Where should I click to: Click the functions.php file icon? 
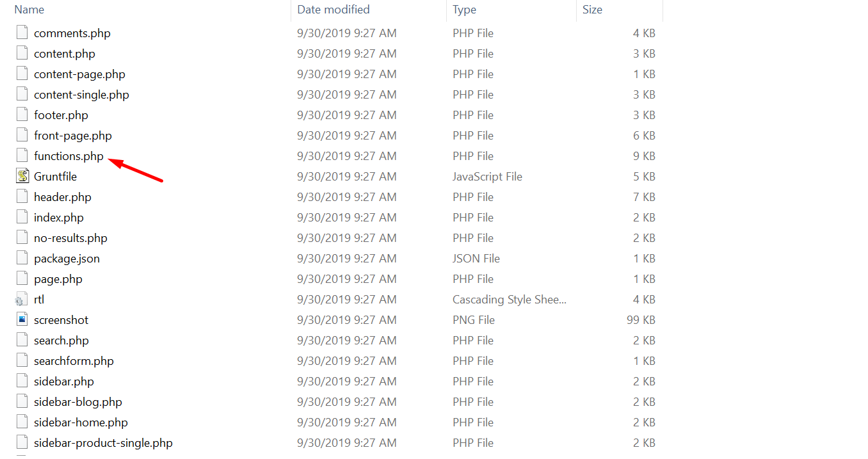pos(22,156)
